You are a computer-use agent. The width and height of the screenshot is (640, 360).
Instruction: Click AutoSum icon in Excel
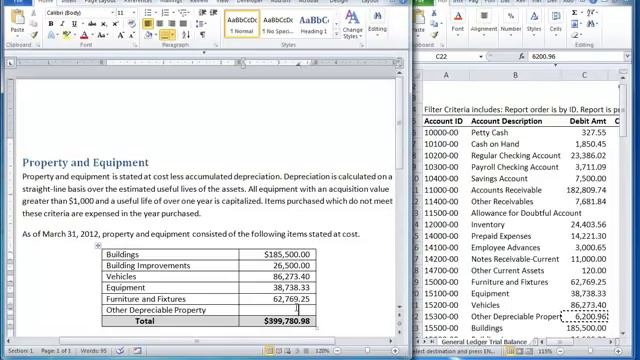575,13
